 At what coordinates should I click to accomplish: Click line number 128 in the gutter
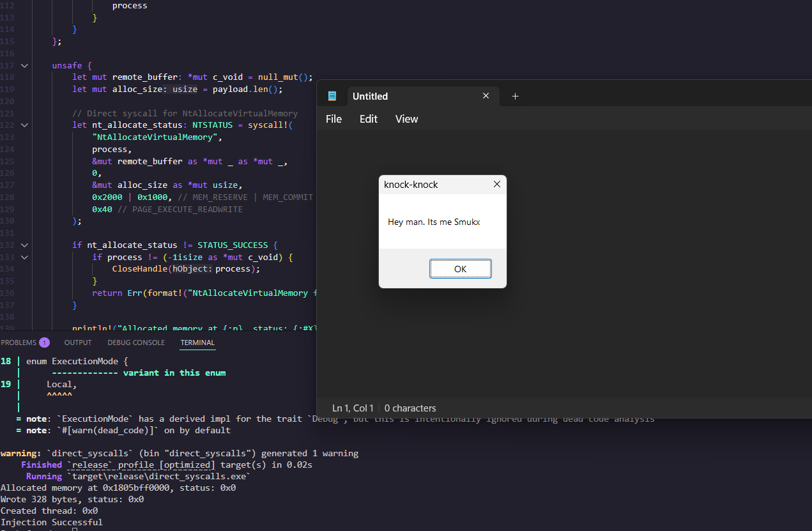pos(7,197)
